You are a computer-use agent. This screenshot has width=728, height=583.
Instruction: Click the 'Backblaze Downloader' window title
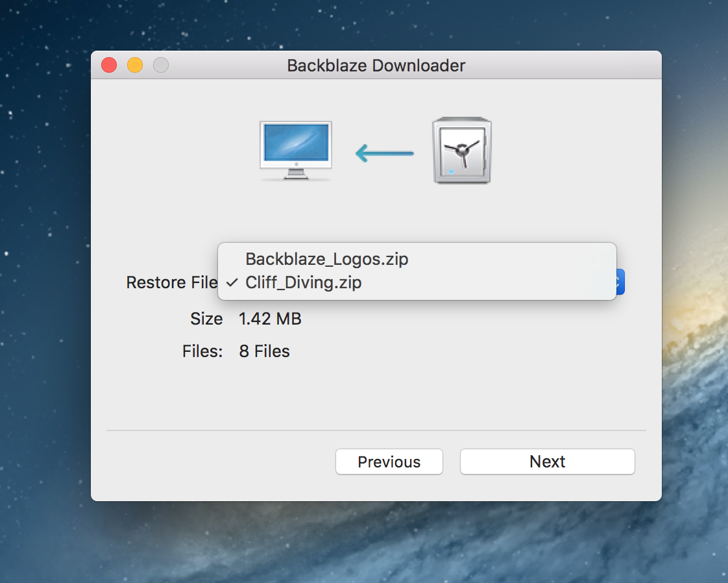tap(376, 66)
